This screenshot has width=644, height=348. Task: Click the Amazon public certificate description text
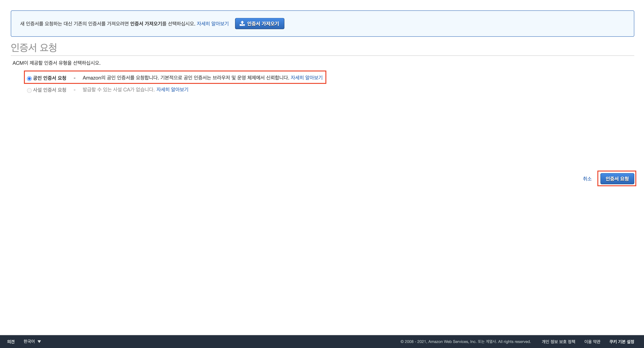pyautogui.click(x=186, y=78)
